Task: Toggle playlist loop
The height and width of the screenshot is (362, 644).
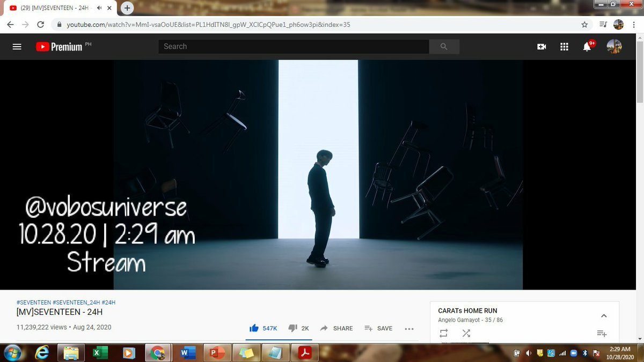Action: [x=443, y=333]
